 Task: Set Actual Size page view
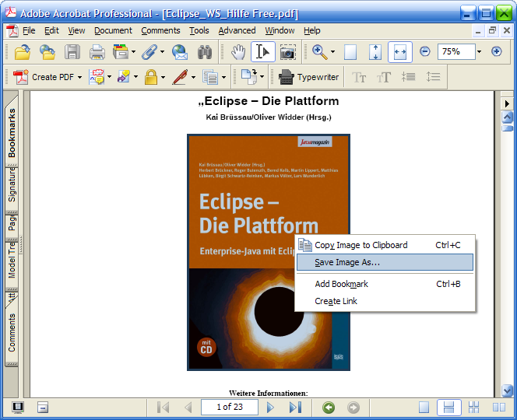point(350,52)
